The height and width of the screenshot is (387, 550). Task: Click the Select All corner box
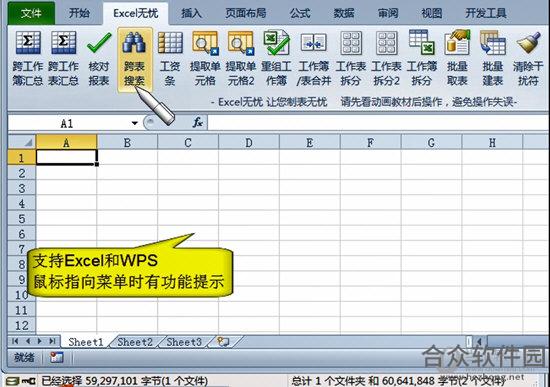point(22,142)
